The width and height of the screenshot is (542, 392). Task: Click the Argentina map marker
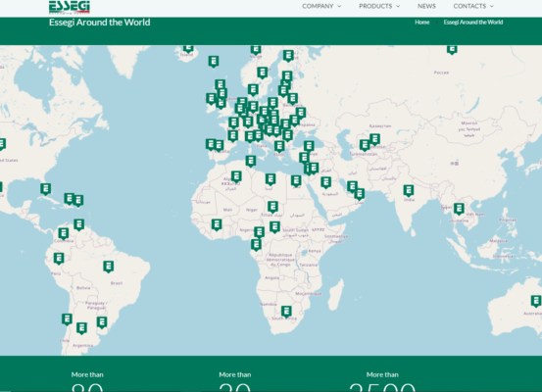[x=81, y=328]
